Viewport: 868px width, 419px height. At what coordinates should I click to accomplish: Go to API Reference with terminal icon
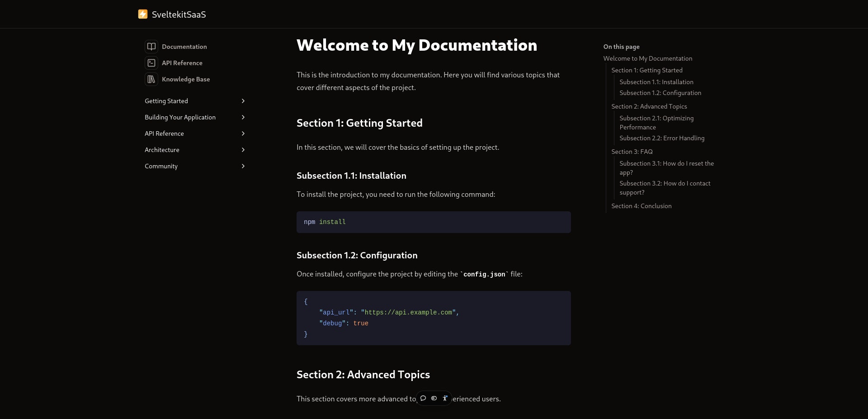point(182,63)
